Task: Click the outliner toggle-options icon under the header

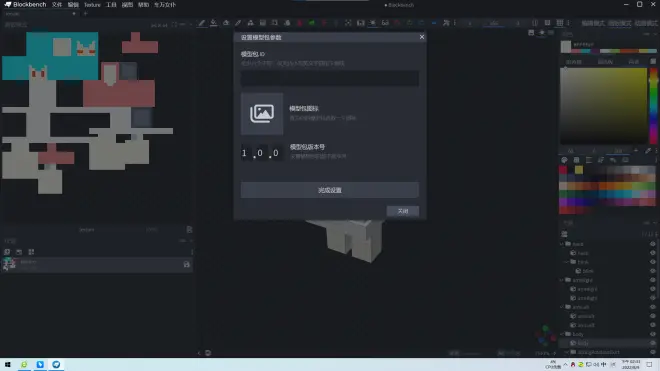Action: pyautogui.click(x=564, y=234)
